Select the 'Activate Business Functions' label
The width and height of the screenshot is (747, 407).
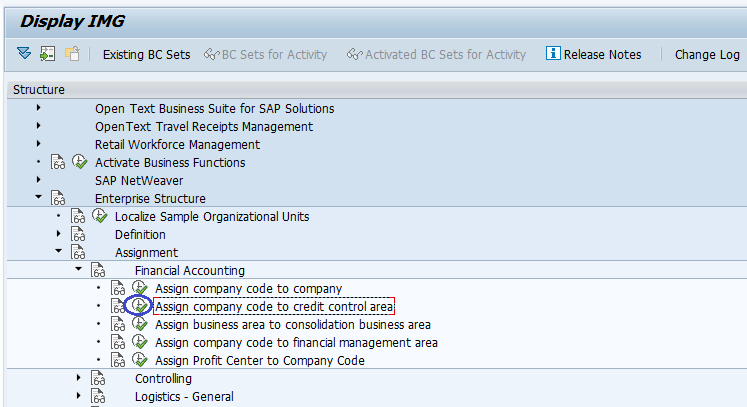tap(170, 163)
